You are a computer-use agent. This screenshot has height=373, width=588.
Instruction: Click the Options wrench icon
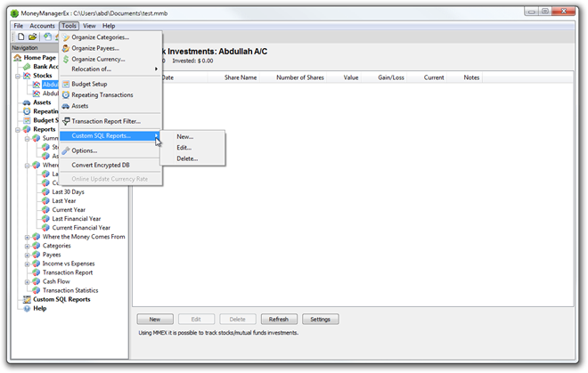tap(66, 150)
